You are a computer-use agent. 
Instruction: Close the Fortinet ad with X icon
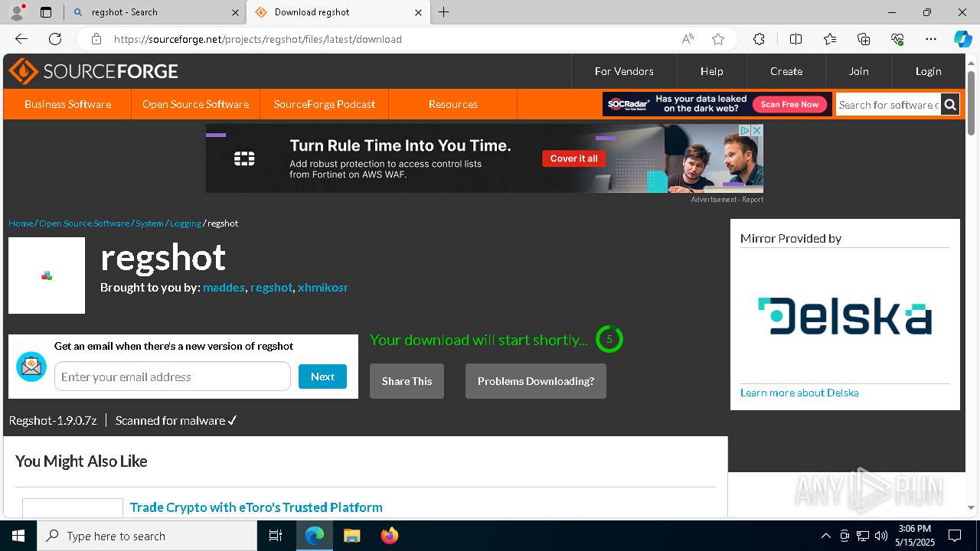click(756, 131)
